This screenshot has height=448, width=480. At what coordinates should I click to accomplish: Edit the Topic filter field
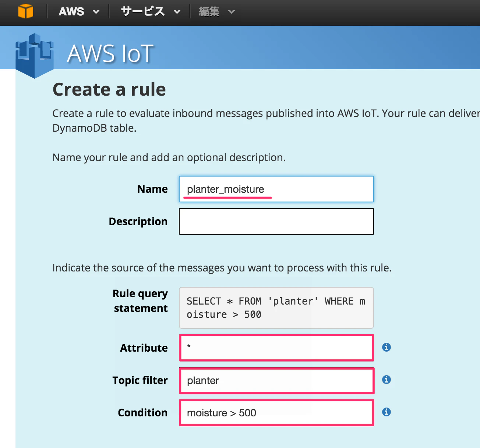tap(276, 380)
